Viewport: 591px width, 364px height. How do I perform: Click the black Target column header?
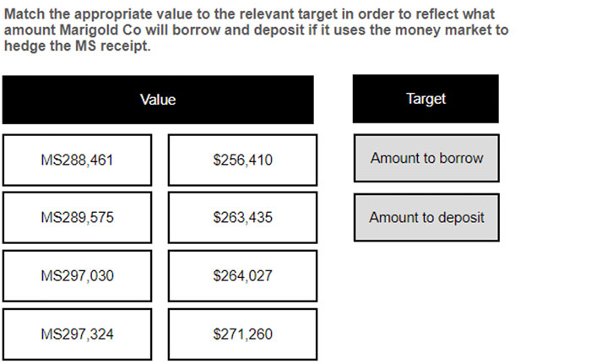click(x=426, y=99)
